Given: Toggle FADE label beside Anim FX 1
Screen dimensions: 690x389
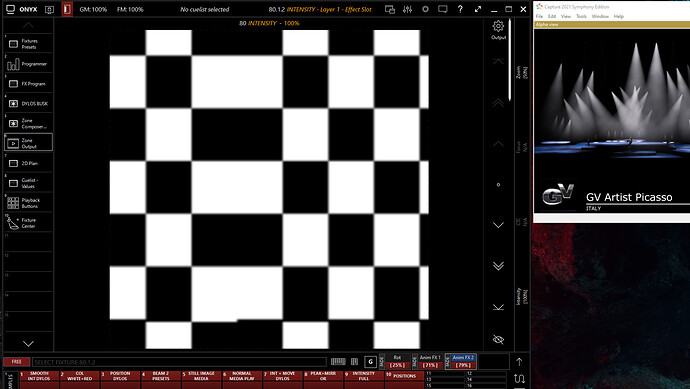Looking at the screenshot, I should click(415, 362).
